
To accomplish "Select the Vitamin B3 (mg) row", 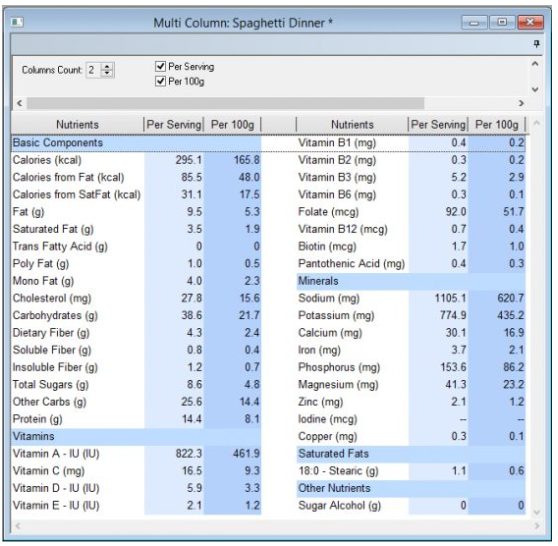I will click(x=411, y=177).
